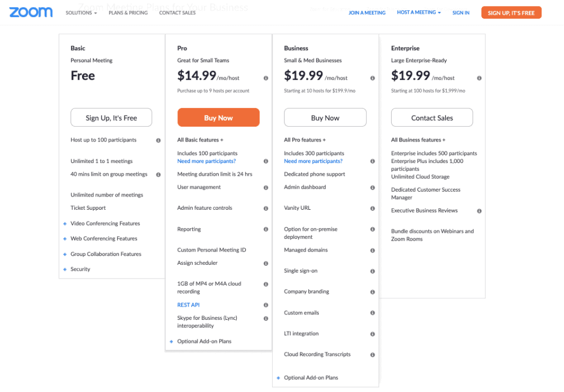Image resolution: width=564 pixels, height=392 pixels.
Task: Click 'Unlimited number of meetings' text
Action: coord(107,195)
